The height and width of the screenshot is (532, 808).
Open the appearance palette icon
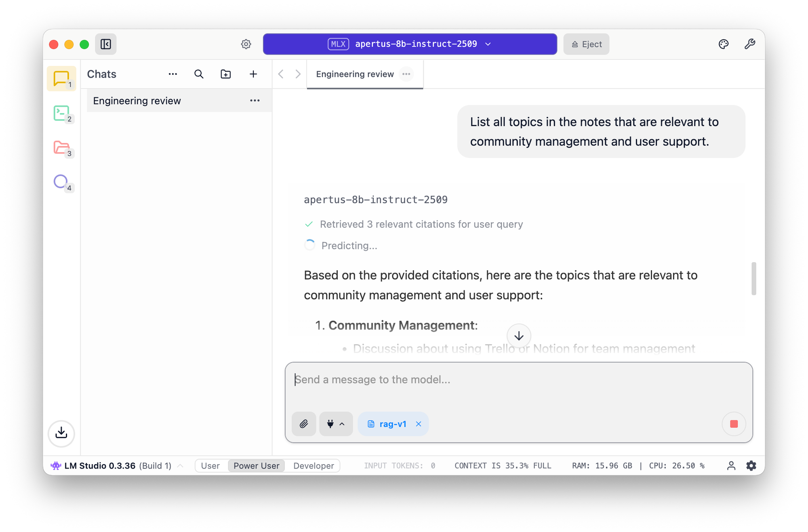[x=723, y=44]
